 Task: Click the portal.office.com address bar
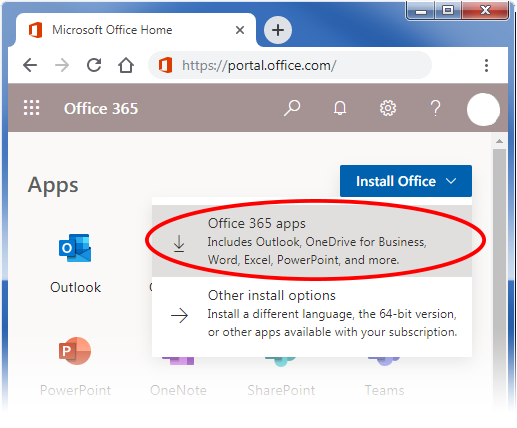(290, 65)
